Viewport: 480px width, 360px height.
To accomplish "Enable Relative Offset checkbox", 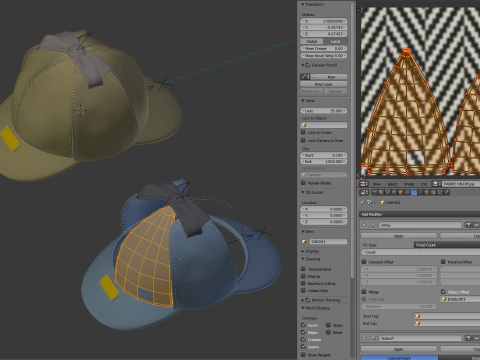I will point(443,262).
